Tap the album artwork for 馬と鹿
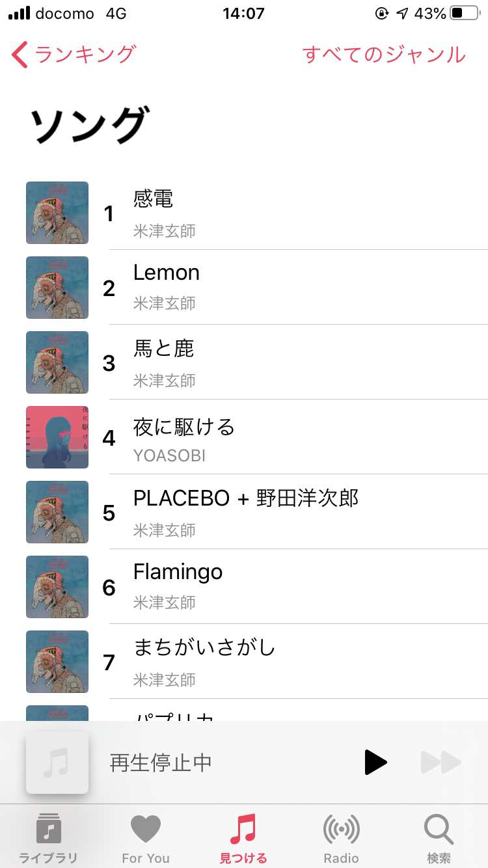 tap(57, 362)
